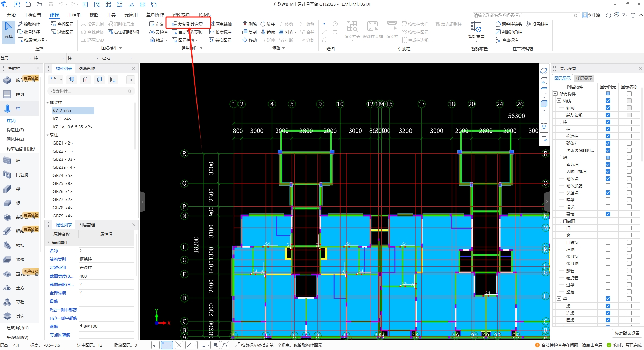
Task: Click 实时计算已完成 status
Action: 624,345
